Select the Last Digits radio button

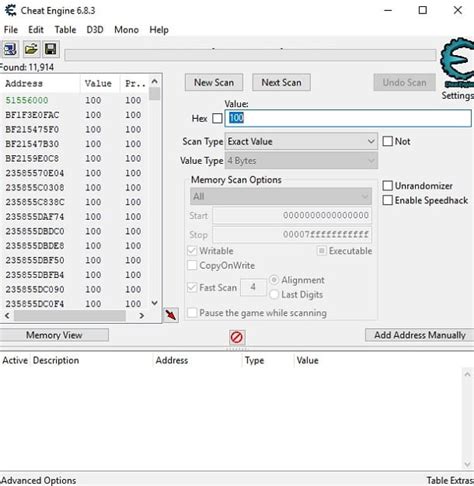pos(274,294)
